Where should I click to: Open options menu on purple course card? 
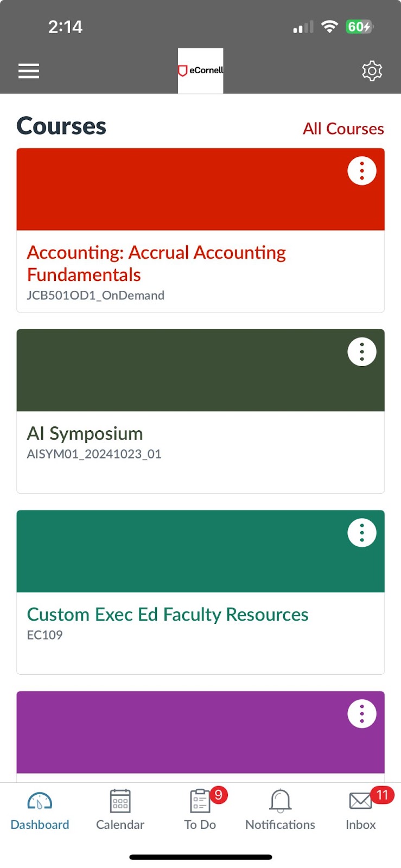(x=362, y=714)
